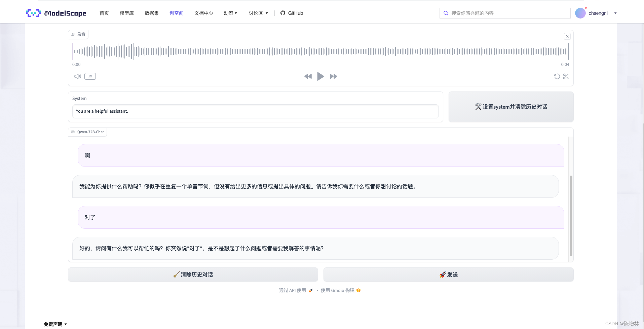Expand the 讨论区 dropdown menu
This screenshot has width=644, height=329.
pyautogui.click(x=258, y=13)
